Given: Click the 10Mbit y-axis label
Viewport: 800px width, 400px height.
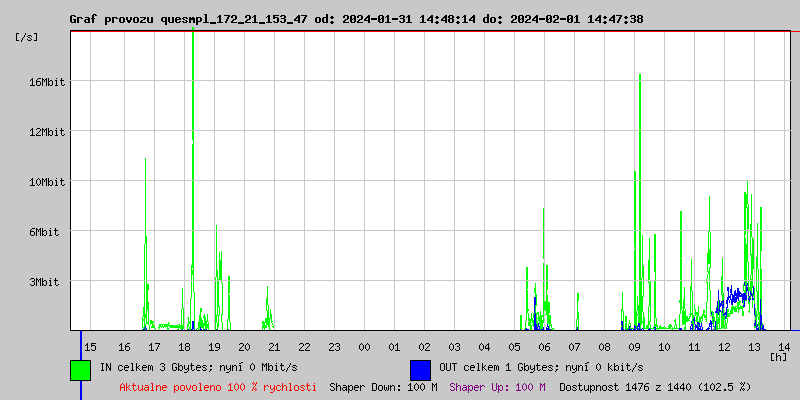Looking at the screenshot, I should point(47,182).
